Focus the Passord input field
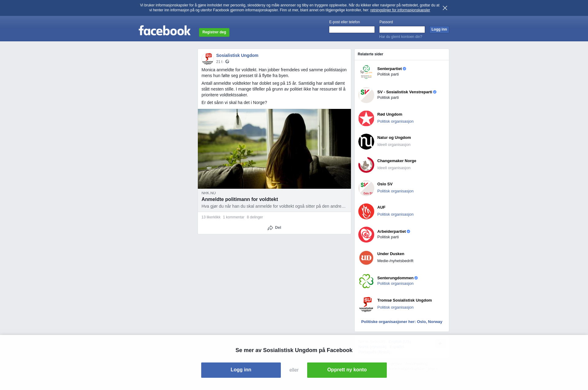588x390 pixels. [402, 29]
